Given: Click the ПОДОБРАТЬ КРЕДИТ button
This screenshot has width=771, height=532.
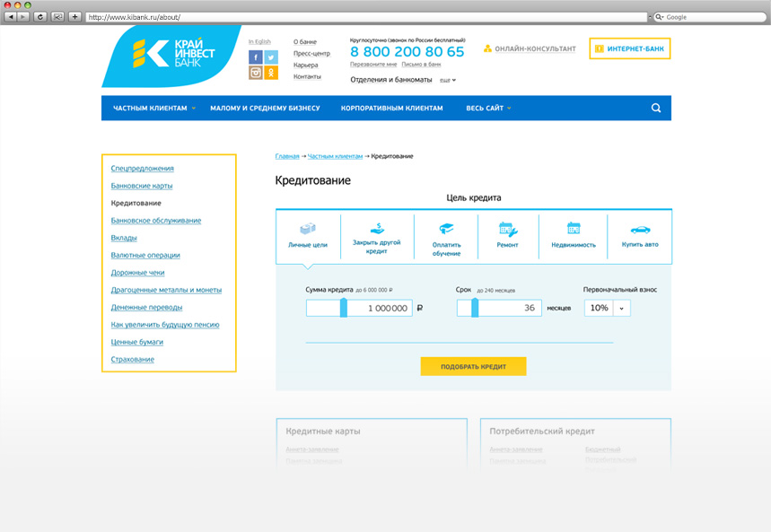Looking at the screenshot, I should (473, 366).
